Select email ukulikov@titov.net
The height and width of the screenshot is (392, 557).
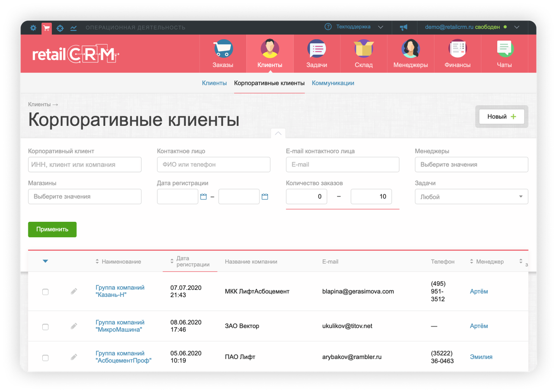[347, 326]
